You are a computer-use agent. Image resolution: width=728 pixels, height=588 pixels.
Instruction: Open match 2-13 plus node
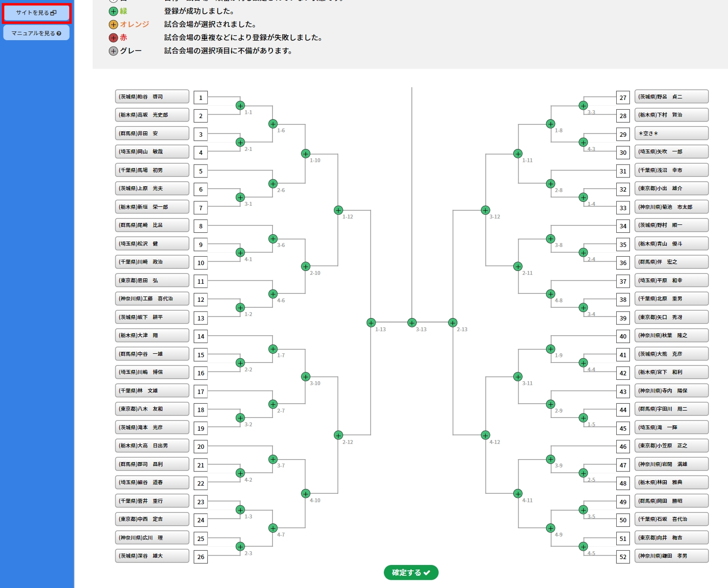click(452, 322)
